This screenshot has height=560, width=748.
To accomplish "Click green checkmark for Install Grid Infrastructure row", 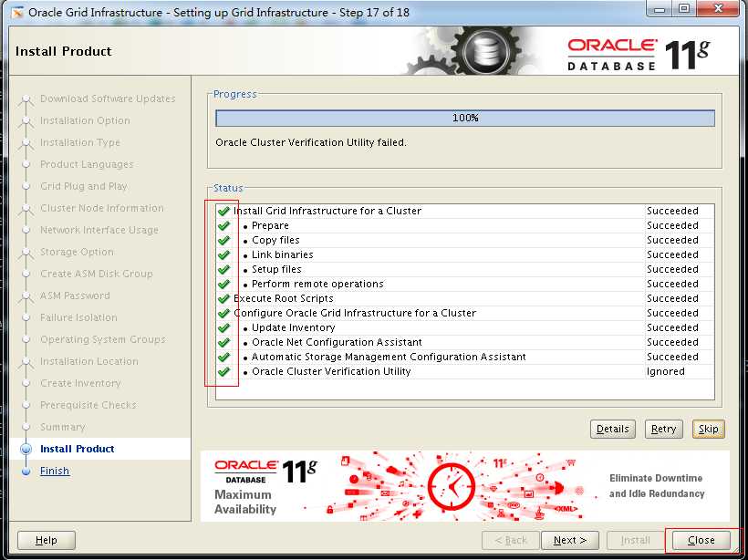I will 223,211.
